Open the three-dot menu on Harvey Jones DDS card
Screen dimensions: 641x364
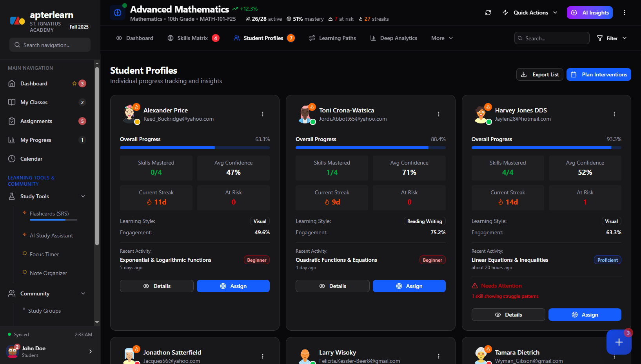coord(614,114)
